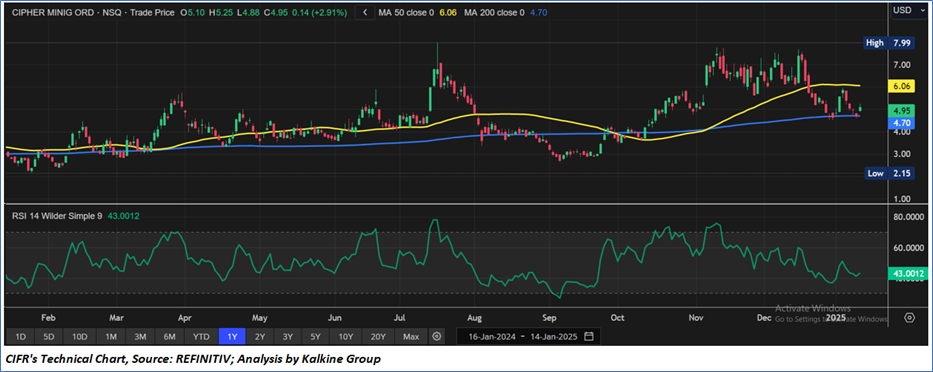Select the 1Y time range
933x372 pixels.
[232, 337]
